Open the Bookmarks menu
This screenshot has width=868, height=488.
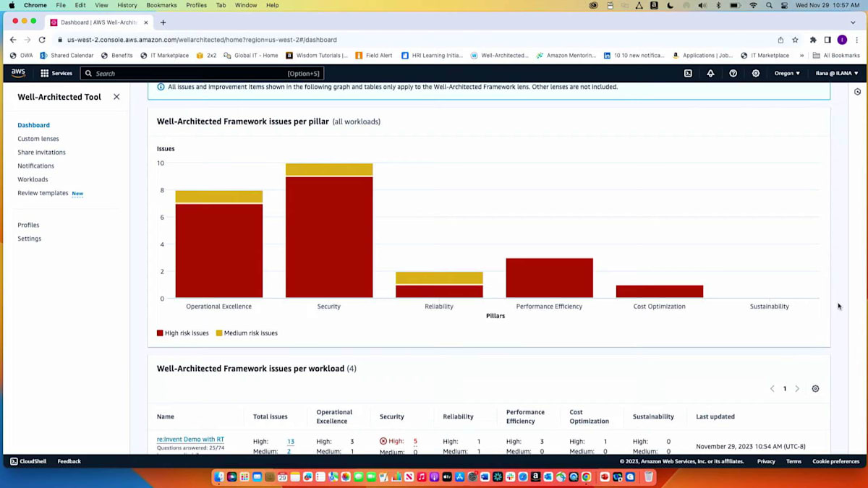161,5
